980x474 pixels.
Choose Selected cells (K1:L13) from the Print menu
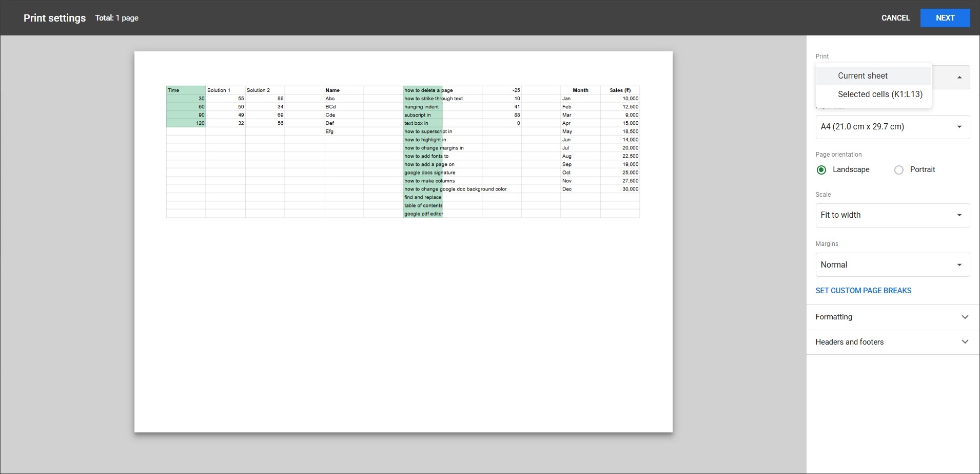pos(878,94)
